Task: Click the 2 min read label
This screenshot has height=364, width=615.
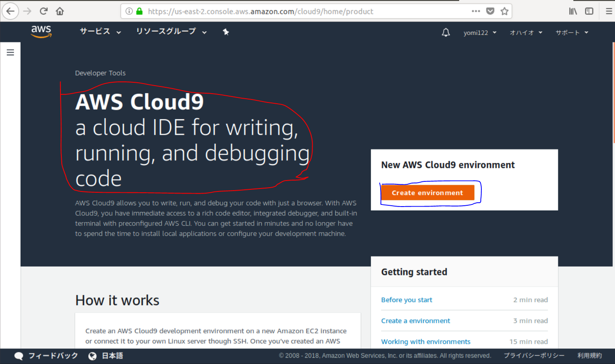Action: click(531, 300)
